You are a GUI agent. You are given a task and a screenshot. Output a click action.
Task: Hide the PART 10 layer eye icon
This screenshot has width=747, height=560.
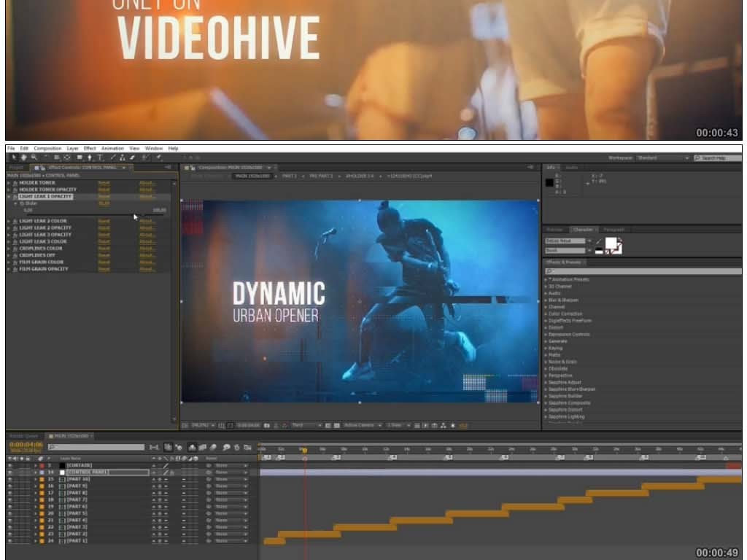[x=10, y=479]
